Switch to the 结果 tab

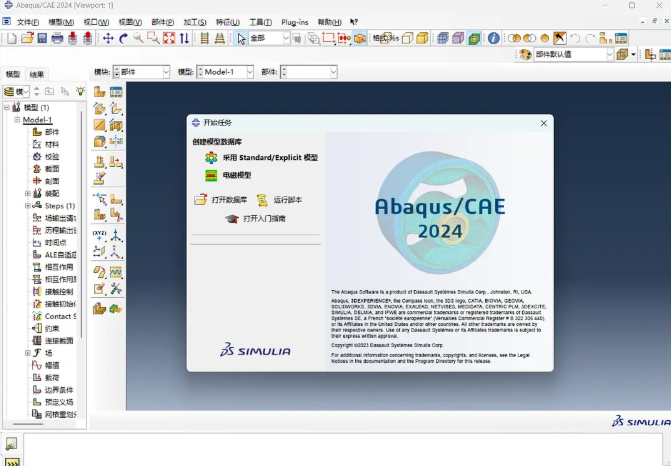[x=37, y=74]
